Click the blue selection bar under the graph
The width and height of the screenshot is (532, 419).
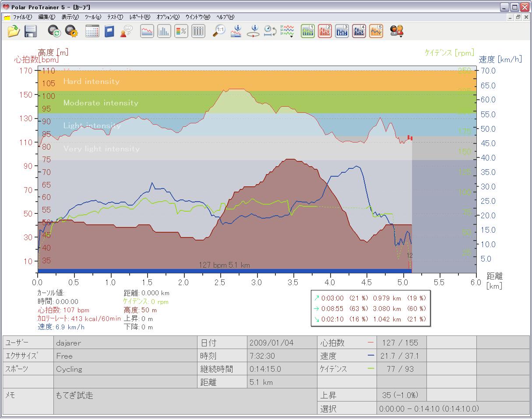click(x=225, y=271)
